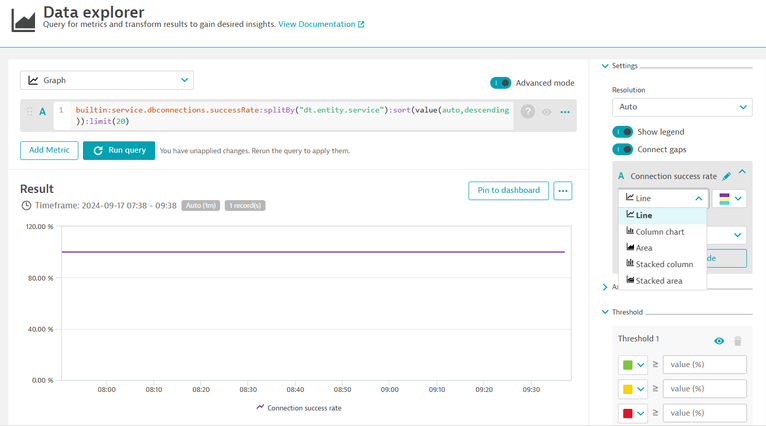Choose Stacked area chart type

[659, 281]
